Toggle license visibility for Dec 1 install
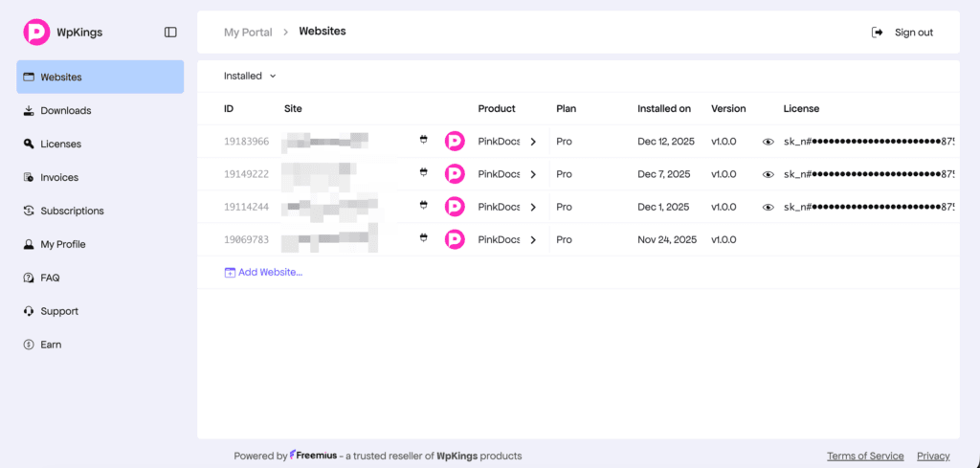The width and height of the screenshot is (980, 468). (768, 207)
